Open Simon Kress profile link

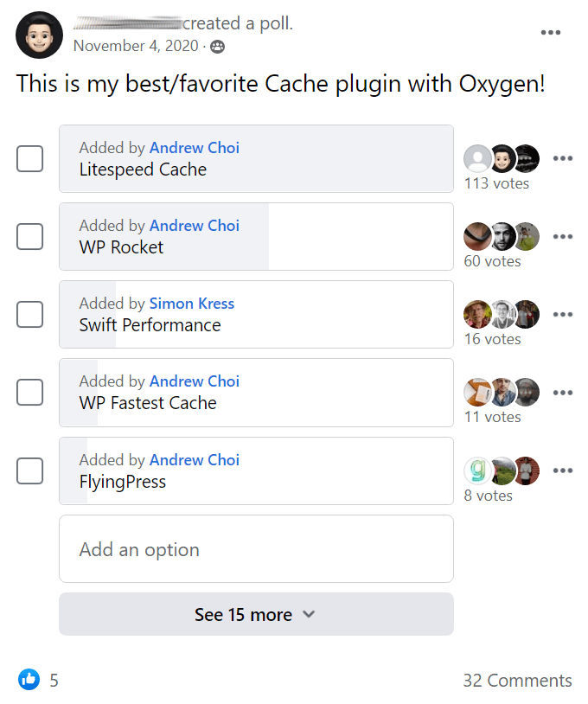192,304
